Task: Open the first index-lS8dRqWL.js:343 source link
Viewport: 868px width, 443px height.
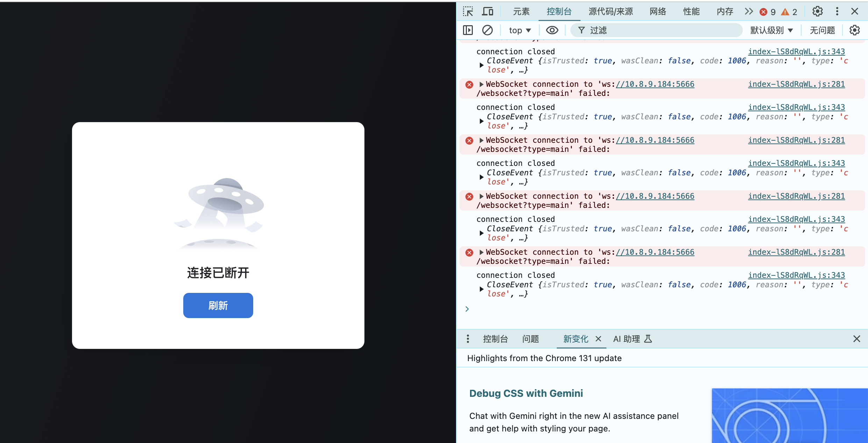Action: [x=796, y=51]
